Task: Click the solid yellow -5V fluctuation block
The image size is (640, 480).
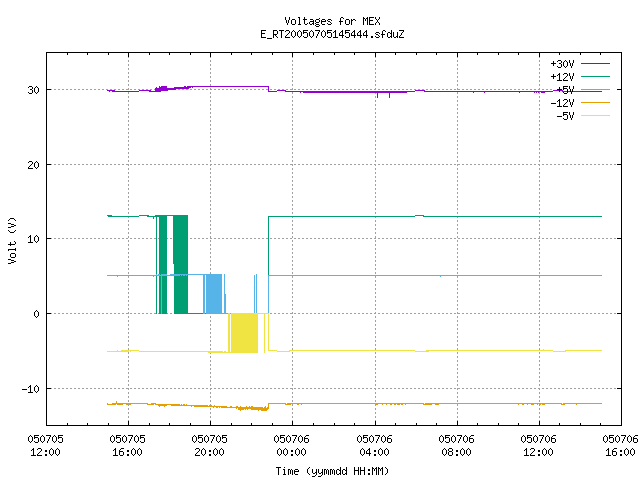Action: 244,333
